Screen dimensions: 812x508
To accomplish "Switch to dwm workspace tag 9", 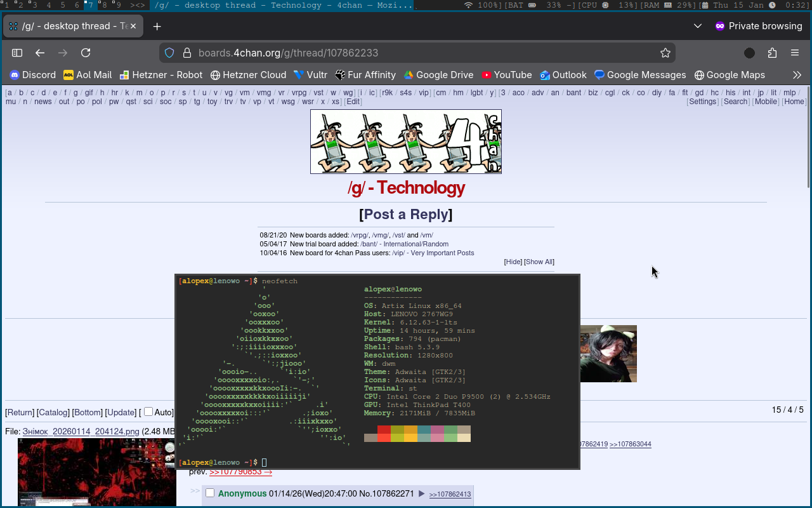I will (x=118, y=5).
